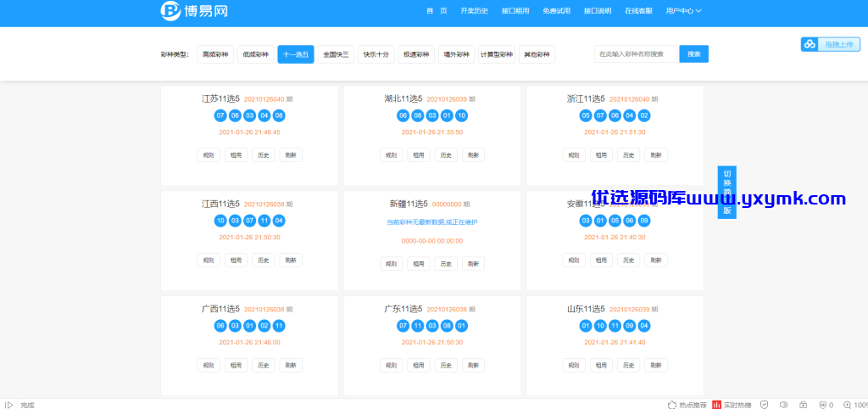
Task: Open 接口租用 in the top navigation
Action: 515,11
